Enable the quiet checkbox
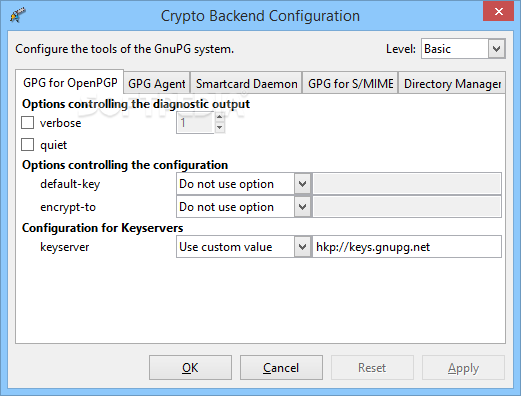The height and width of the screenshot is (396, 521). pyautogui.click(x=27, y=145)
